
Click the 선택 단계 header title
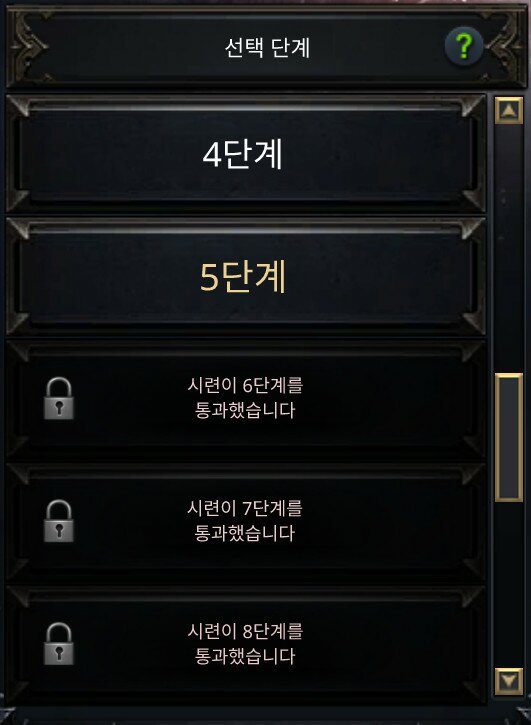tap(267, 48)
